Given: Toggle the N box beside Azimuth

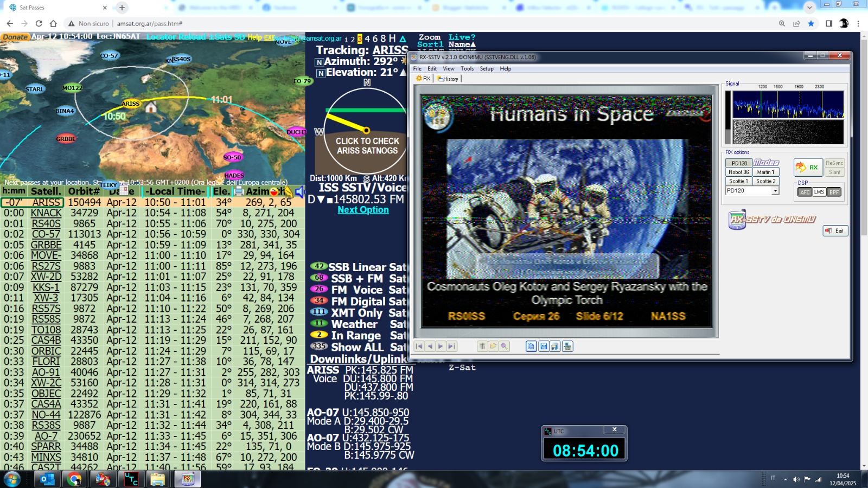Looking at the screenshot, I should pyautogui.click(x=319, y=62).
